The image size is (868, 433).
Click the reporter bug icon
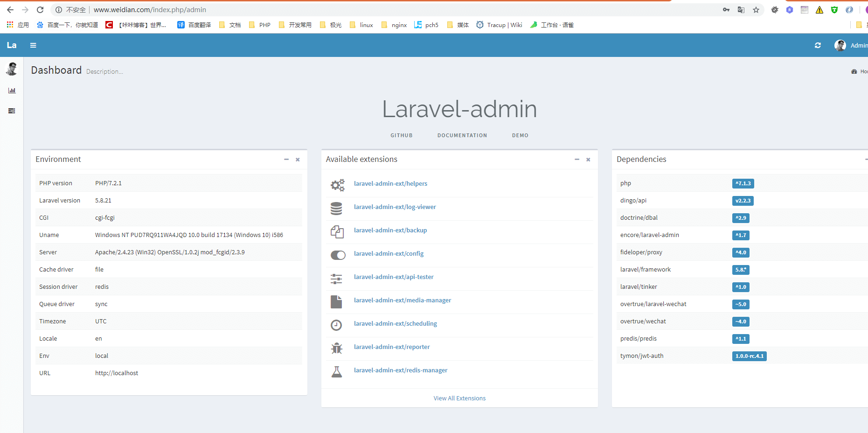click(x=336, y=348)
